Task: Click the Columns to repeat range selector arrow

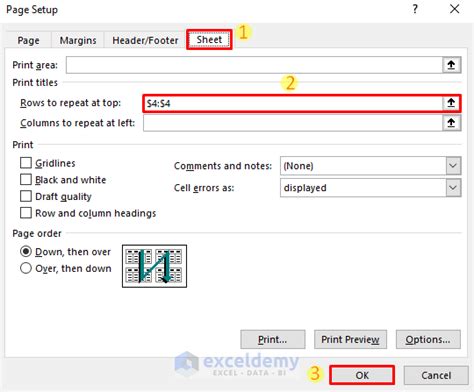Action: 451,123
